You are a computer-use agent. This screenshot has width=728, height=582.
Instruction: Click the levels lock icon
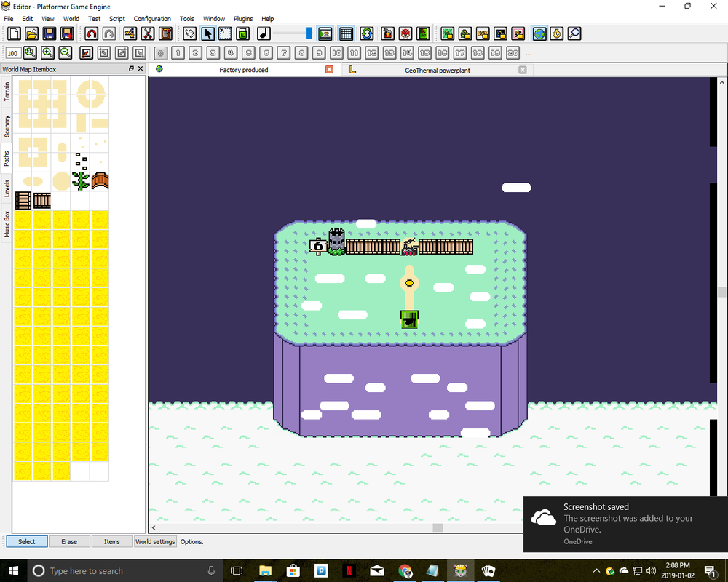[501, 33]
